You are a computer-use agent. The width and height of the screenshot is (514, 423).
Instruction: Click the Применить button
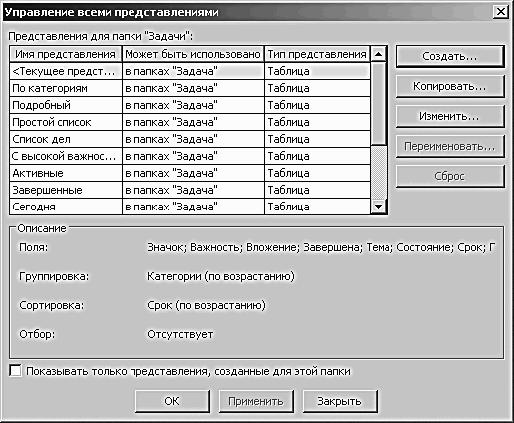pos(256,401)
